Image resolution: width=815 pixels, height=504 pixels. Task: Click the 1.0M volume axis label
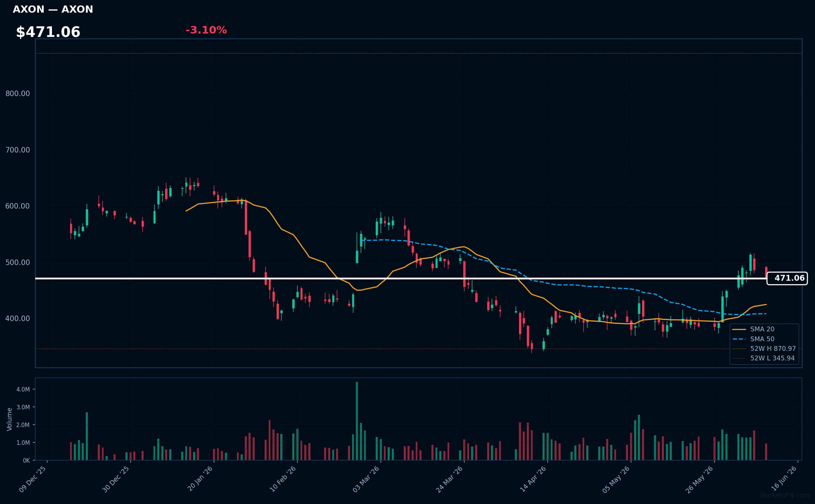pyautogui.click(x=23, y=443)
